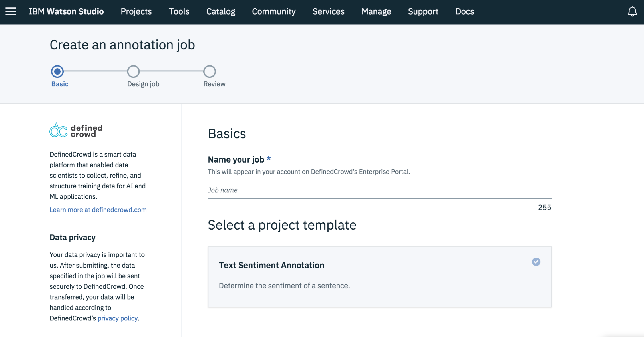Focus the Job name input field
Screen dimensions: 644x337
click(x=379, y=190)
